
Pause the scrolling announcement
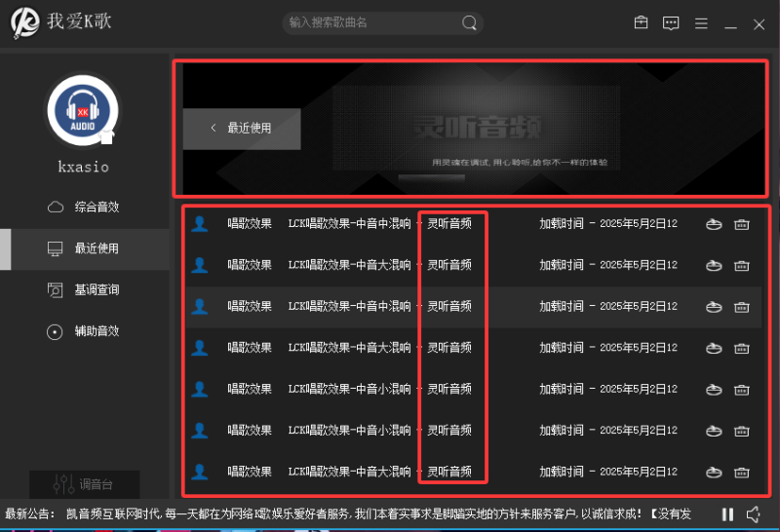(x=727, y=514)
